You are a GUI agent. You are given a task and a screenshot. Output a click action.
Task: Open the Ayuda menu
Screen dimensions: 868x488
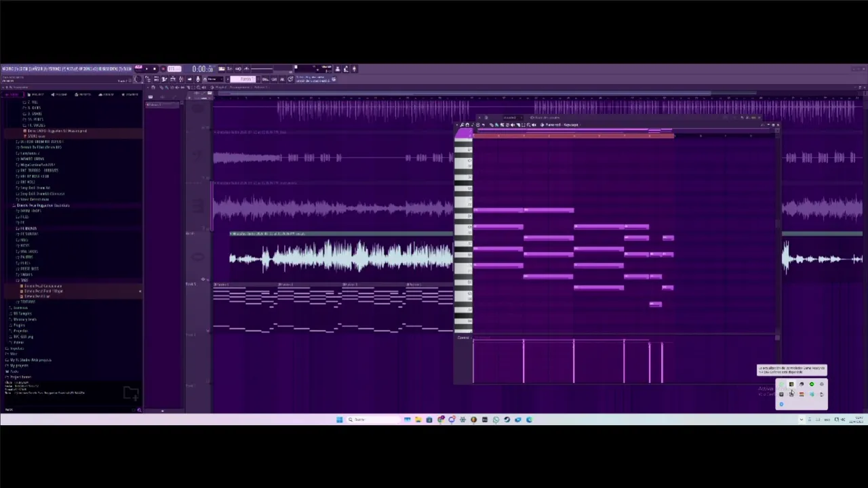point(127,68)
